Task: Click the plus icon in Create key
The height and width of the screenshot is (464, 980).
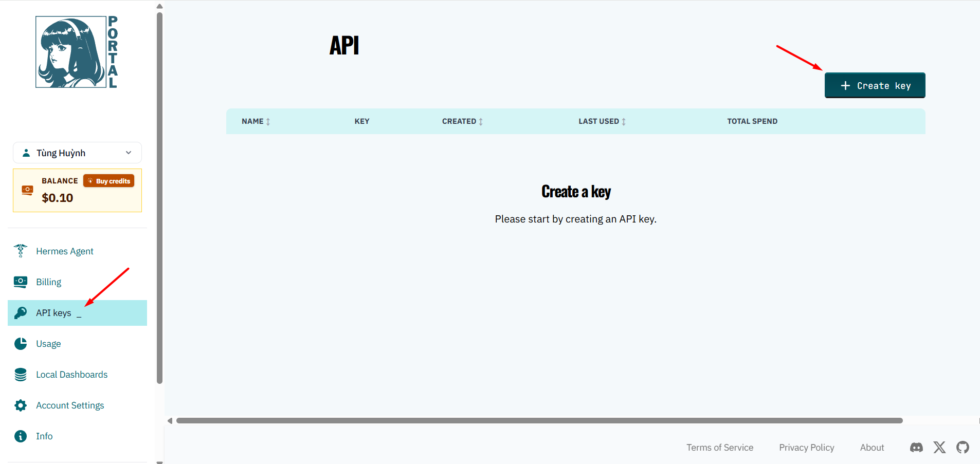Action: 845,86
